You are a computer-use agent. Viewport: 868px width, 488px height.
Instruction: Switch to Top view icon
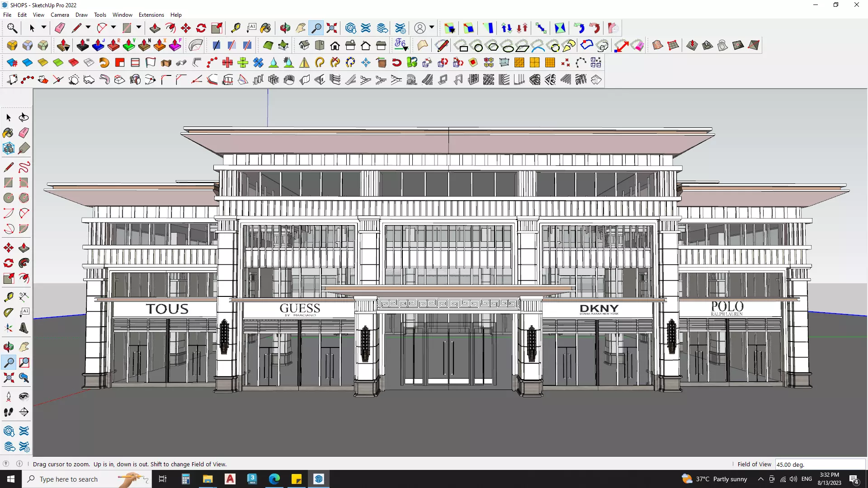[320, 45]
